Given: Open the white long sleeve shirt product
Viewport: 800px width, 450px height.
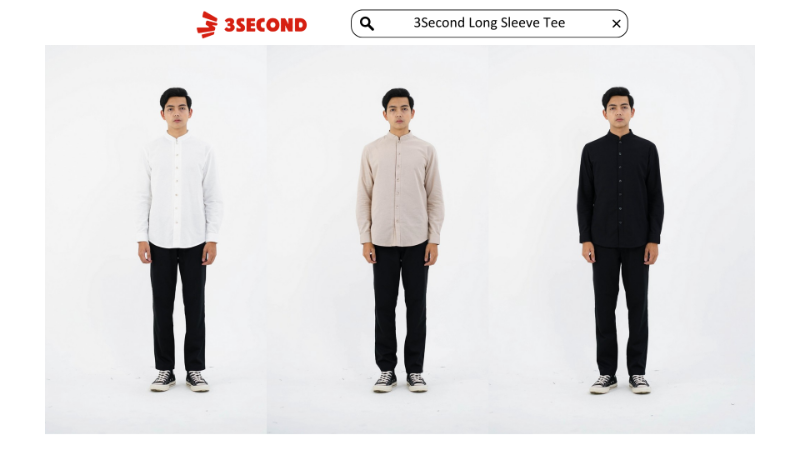Looking at the screenshot, I should click(179, 189).
